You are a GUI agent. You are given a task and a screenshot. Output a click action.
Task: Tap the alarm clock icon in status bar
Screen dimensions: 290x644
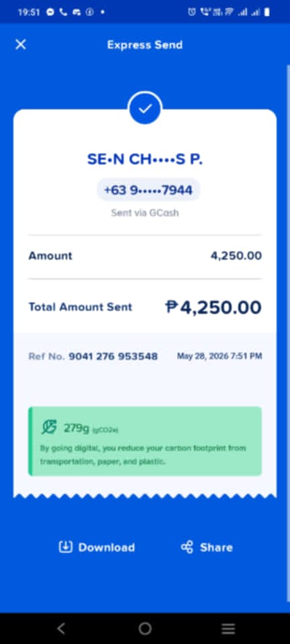(x=192, y=12)
